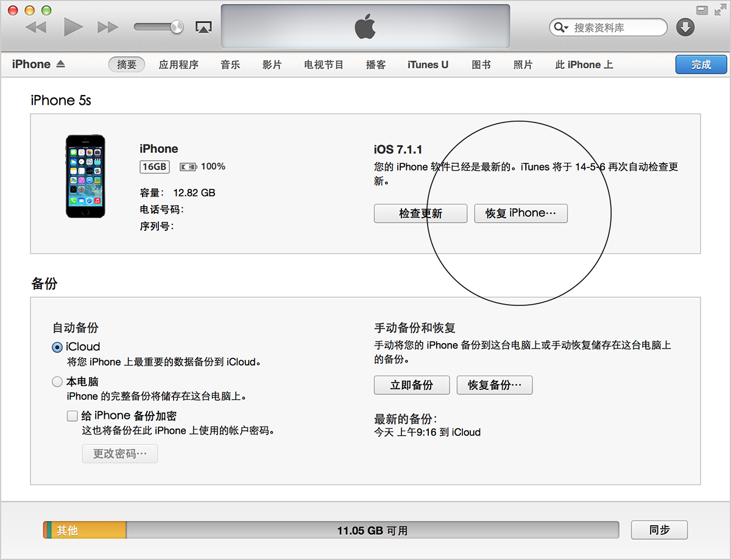Click the iOS 7.1.1 version text
731x560 pixels.
tap(398, 149)
